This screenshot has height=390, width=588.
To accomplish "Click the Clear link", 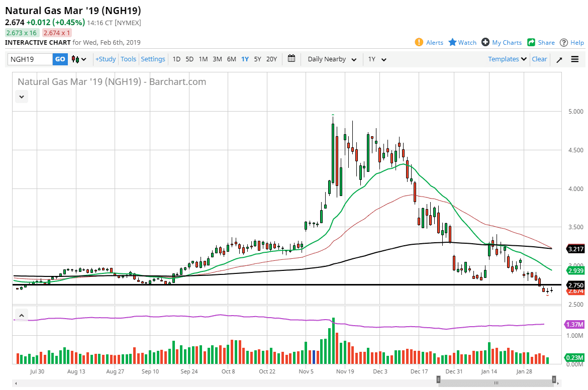I will (x=539, y=59).
